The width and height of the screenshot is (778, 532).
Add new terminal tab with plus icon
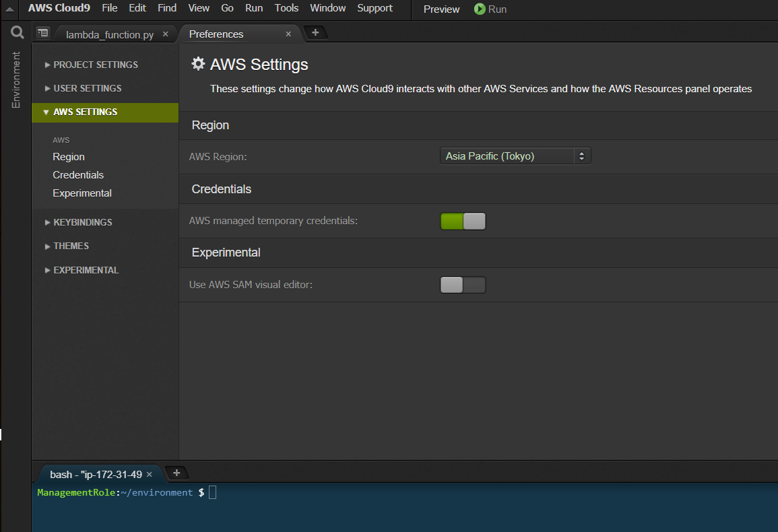click(x=176, y=473)
